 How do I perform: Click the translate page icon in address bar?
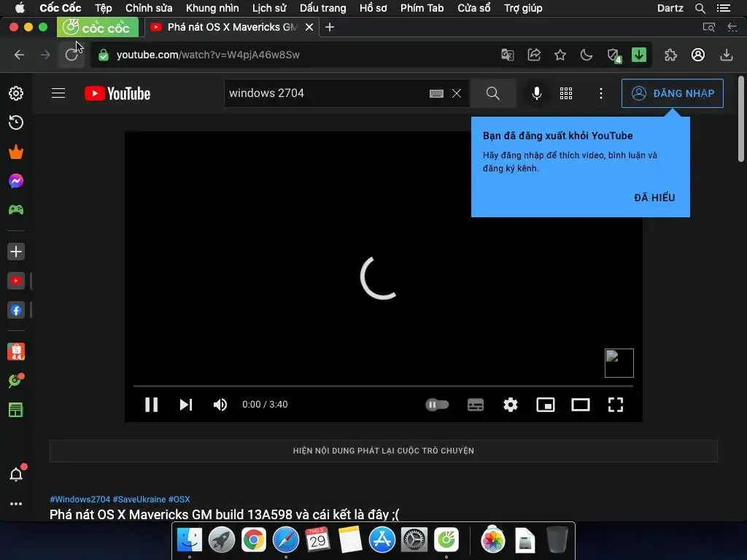pos(508,55)
